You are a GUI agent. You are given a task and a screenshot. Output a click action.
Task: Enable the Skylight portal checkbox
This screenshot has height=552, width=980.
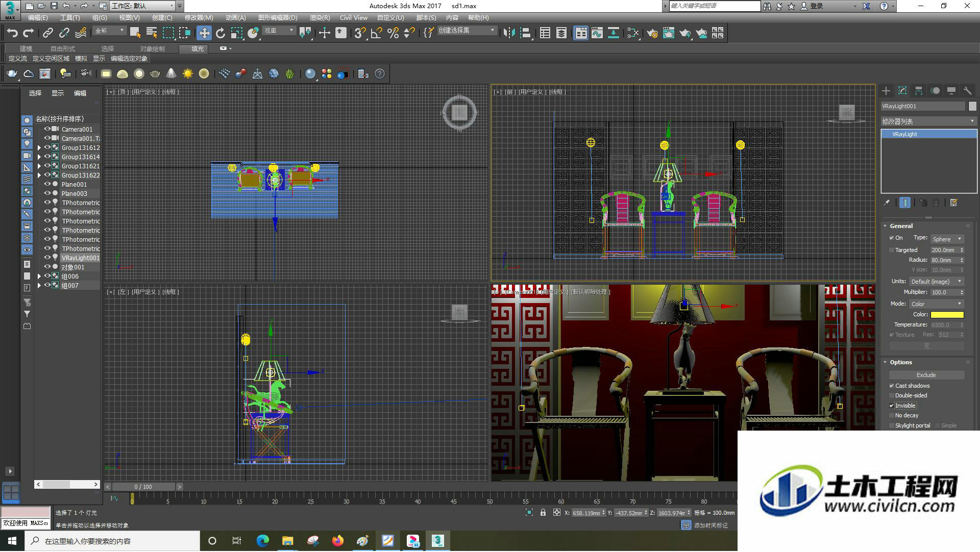[892, 426]
